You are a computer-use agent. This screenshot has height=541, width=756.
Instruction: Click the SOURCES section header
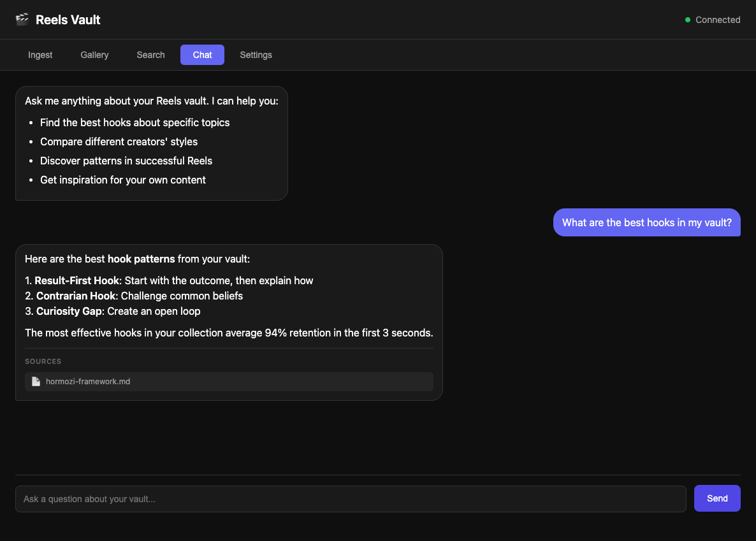pyautogui.click(x=43, y=361)
